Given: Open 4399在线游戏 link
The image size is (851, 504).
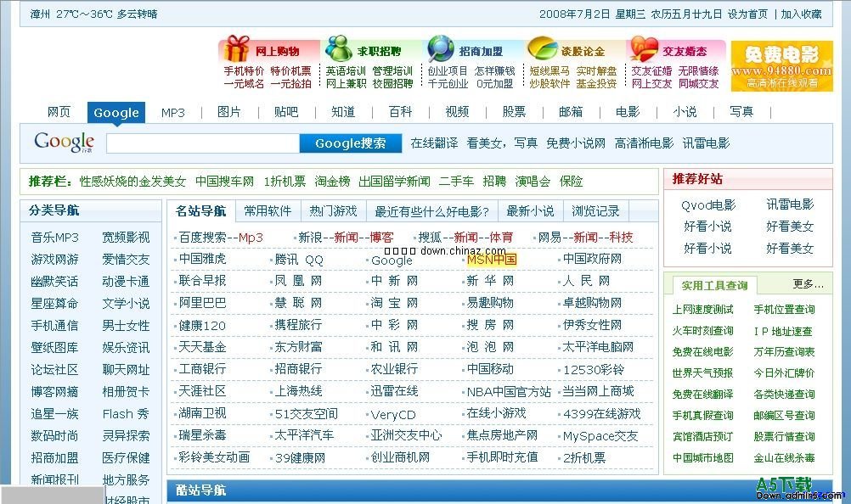Looking at the screenshot, I should click(x=602, y=414).
